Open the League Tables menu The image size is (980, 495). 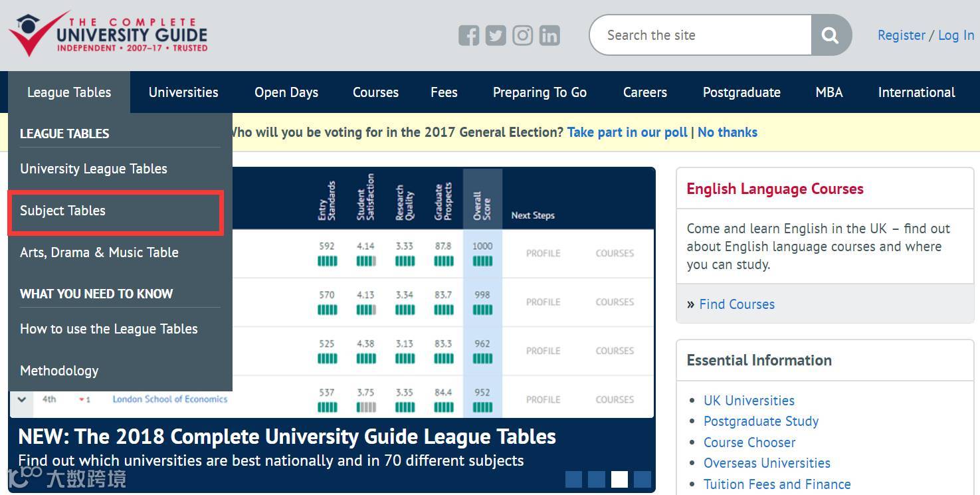[69, 92]
